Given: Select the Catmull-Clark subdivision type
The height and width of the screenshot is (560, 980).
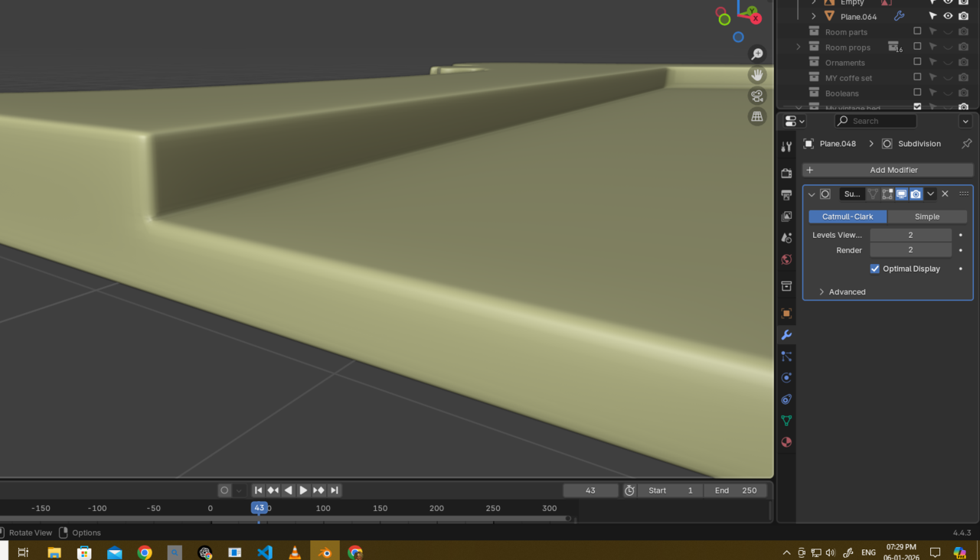Looking at the screenshot, I should click(x=848, y=217).
